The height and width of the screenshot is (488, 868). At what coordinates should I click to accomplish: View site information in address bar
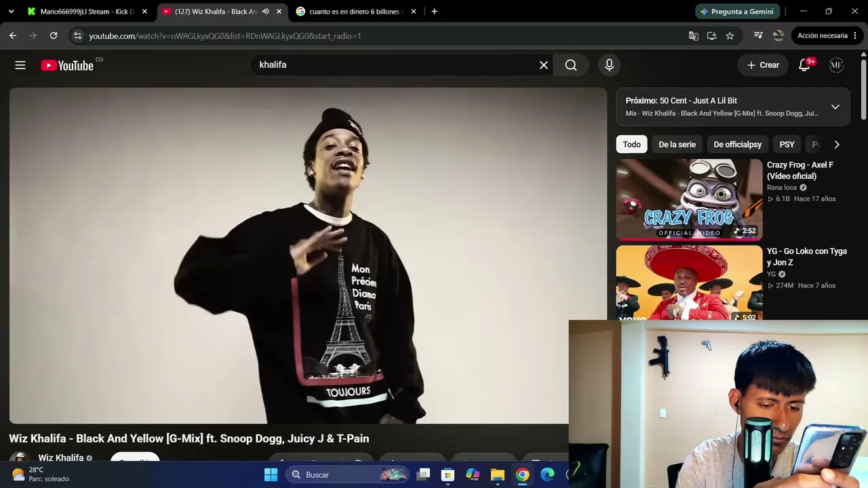point(77,36)
